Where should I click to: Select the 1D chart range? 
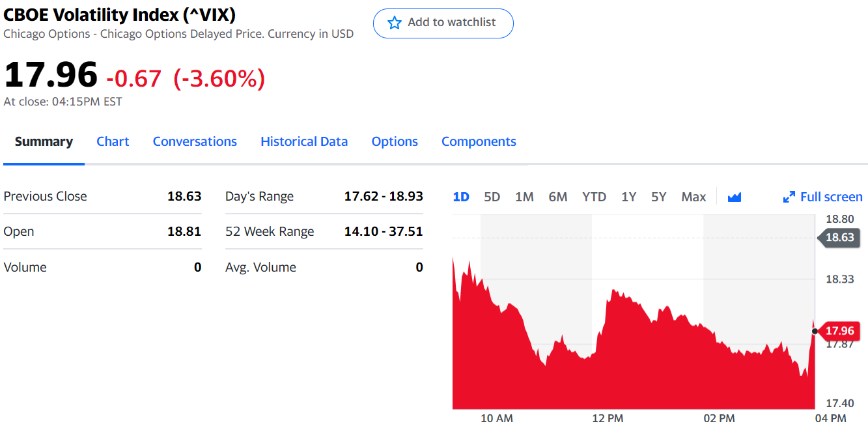point(461,197)
